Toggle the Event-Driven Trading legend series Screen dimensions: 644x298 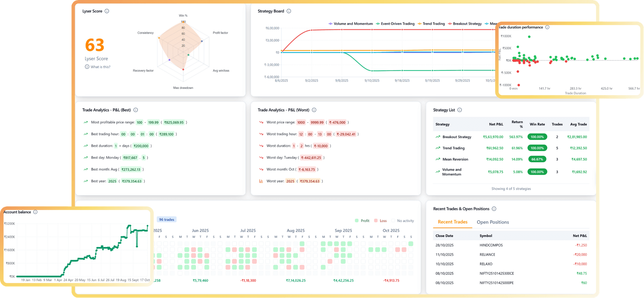(395, 24)
